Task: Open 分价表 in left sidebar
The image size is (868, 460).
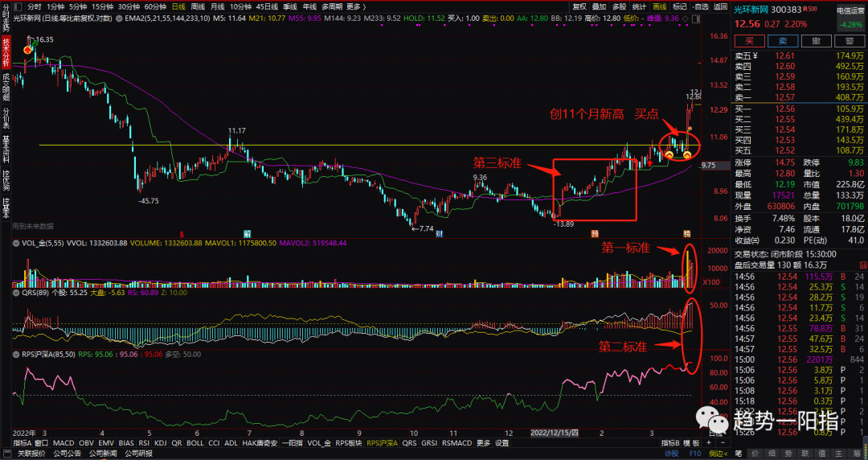Action: click(6, 118)
